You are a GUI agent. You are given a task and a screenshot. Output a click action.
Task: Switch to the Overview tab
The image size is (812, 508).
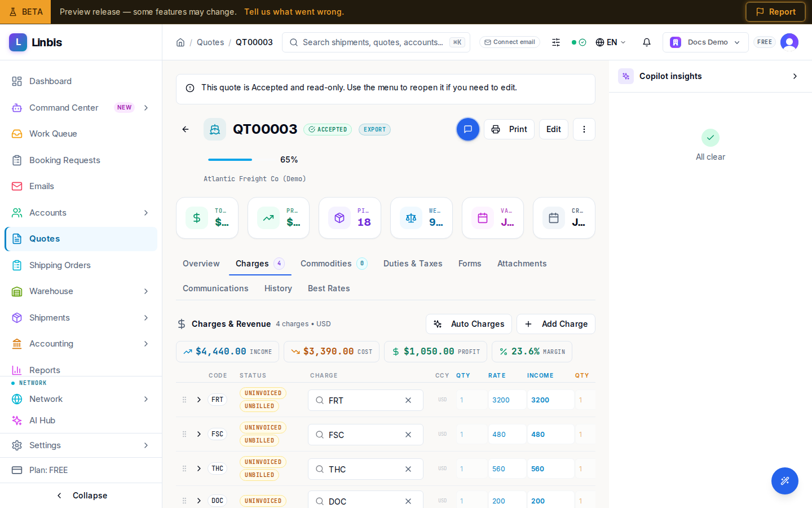(201, 264)
